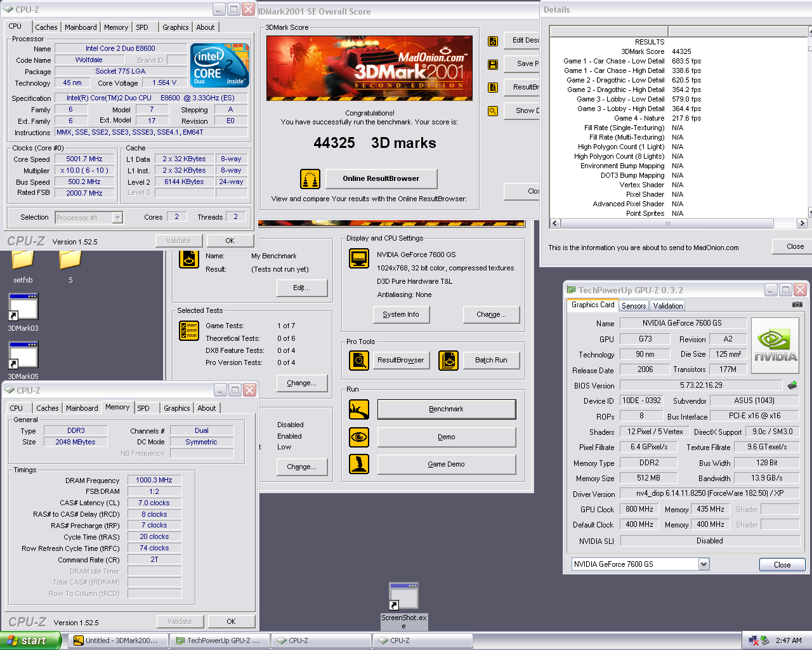Open the ScreenShot.exe desktop shortcut
This screenshot has height=650, width=812.
pos(404,606)
